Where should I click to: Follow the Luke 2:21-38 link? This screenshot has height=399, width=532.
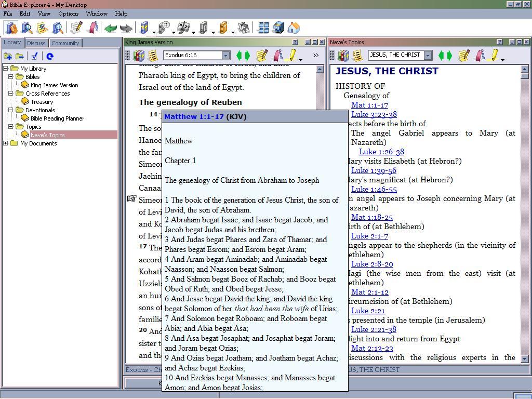click(374, 329)
